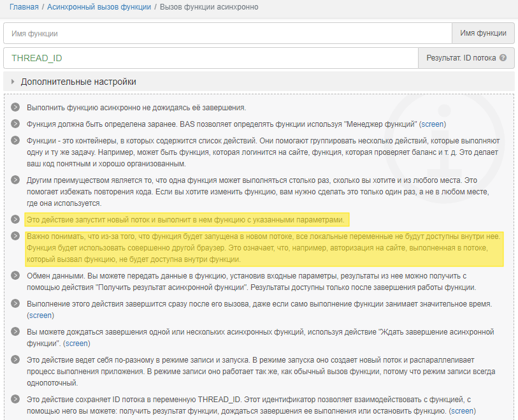Image resolution: width=518 pixels, height=420 pixels.
Task: Click bullet icon next to "Выполнить функцию асинхронно"
Action: tap(15, 108)
